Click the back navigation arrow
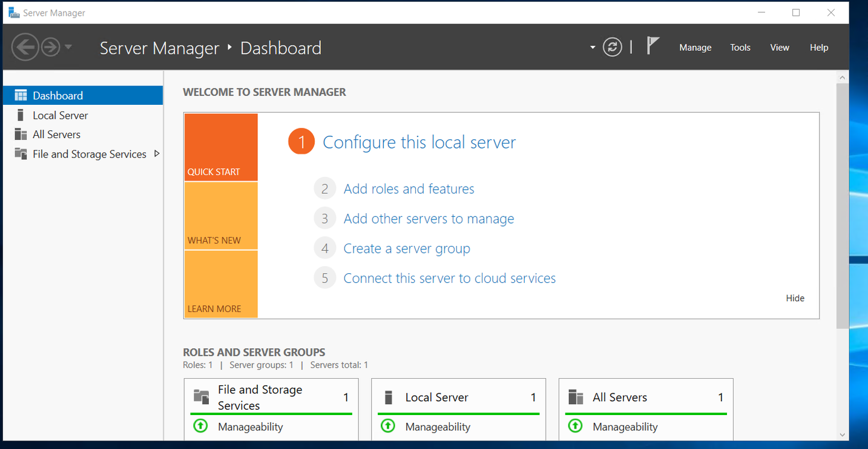Viewport: 868px width, 449px height. coord(25,47)
